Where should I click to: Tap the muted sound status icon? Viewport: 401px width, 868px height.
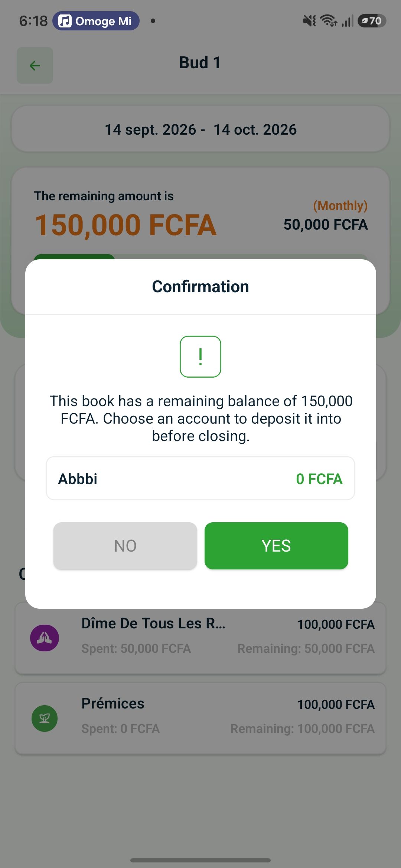(x=309, y=21)
